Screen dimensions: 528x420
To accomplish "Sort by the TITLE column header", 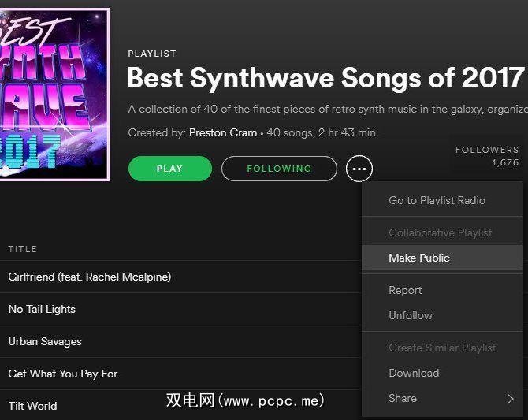I will [23, 249].
